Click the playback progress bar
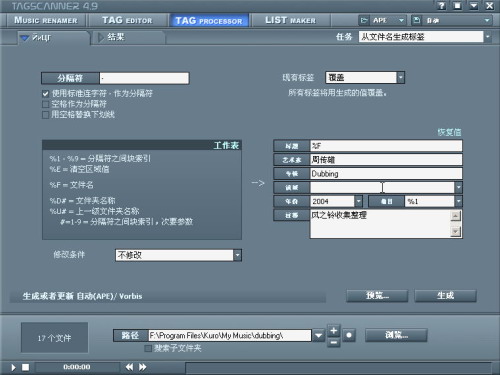This screenshot has height=375, width=500. click(338, 368)
